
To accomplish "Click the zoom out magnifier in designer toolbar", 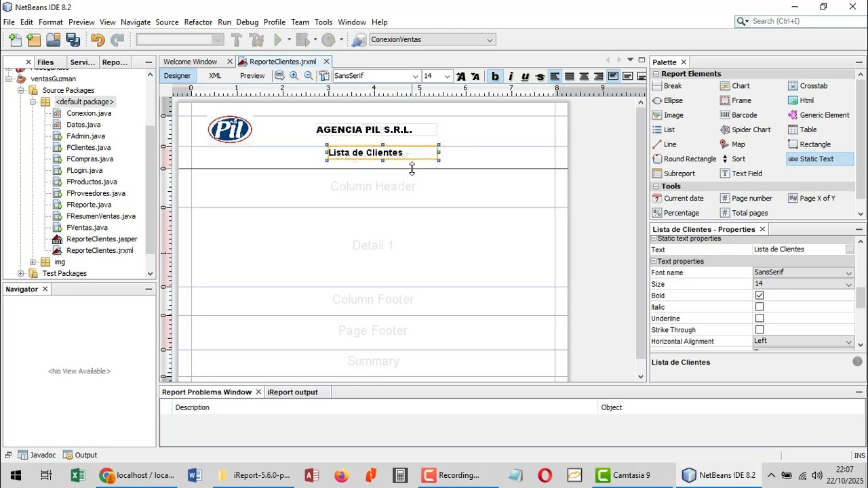I will click(x=309, y=76).
